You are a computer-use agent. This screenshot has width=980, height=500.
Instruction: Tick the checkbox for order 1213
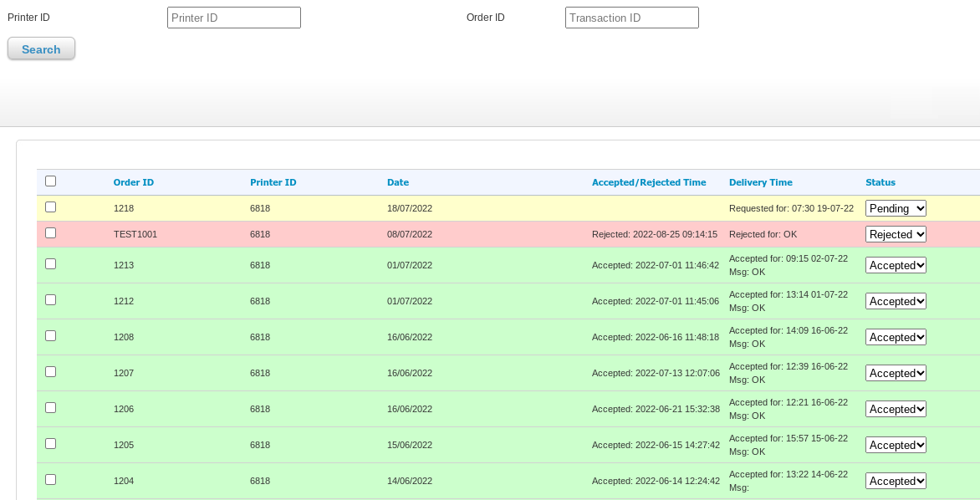click(51, 264)
